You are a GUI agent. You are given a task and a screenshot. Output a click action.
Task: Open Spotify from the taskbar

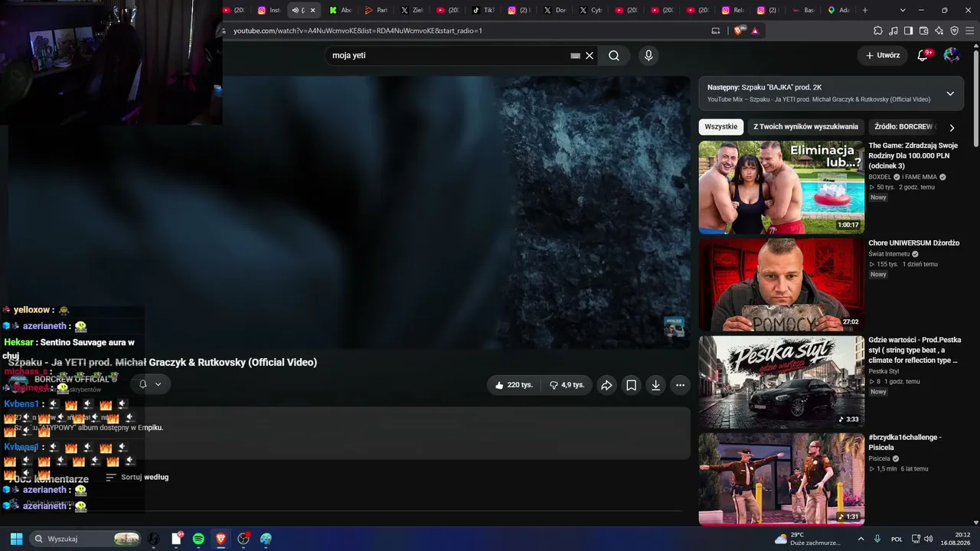click(x=198, y=539)
